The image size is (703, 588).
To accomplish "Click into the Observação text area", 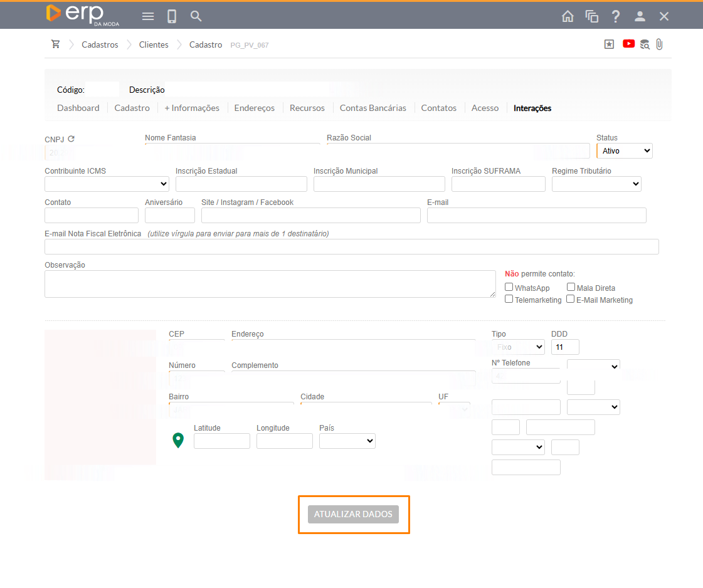I will (270, 284).
